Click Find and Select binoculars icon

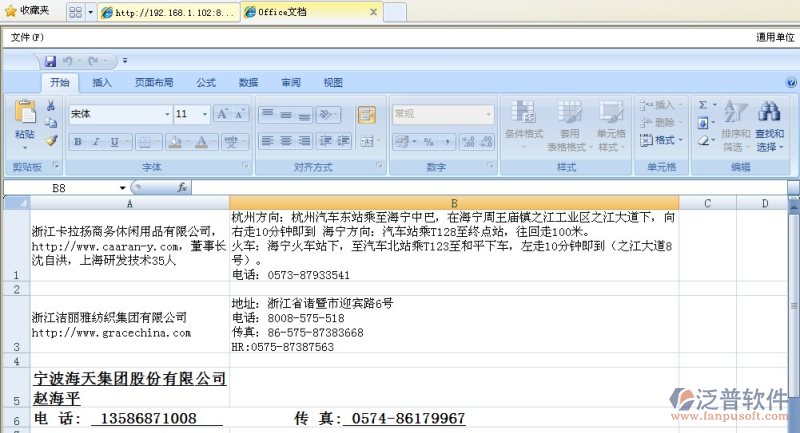click(769, 111)
